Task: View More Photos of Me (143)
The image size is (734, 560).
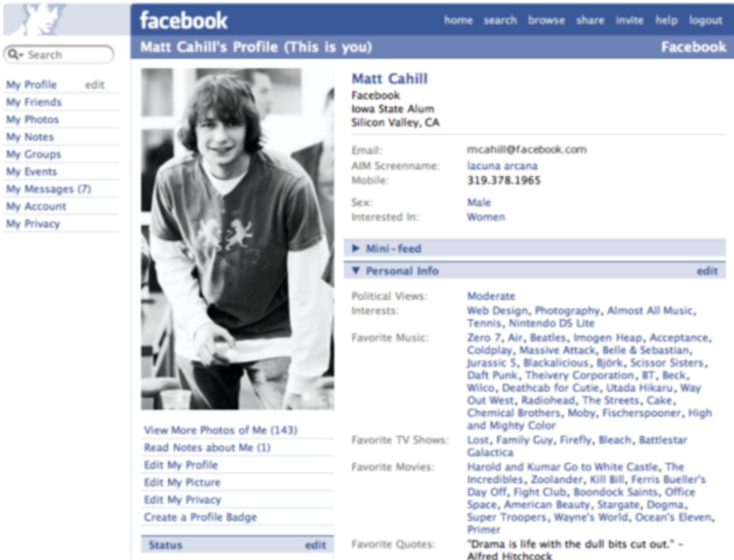Action: pyautogui.click(x=221, y=430)
